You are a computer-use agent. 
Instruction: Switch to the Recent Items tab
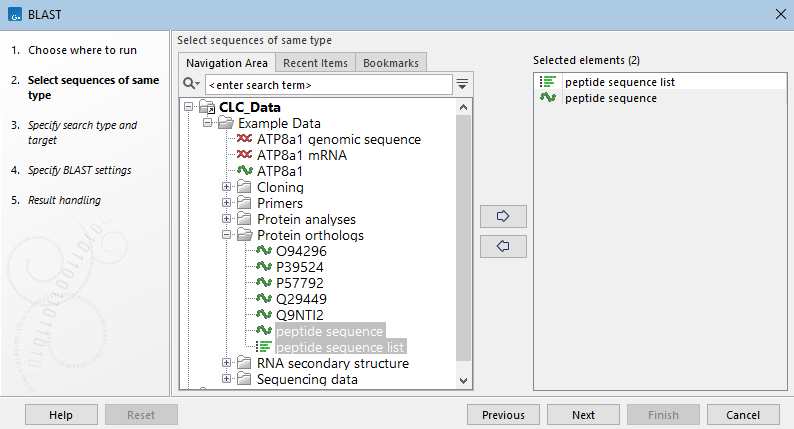point(315,63)
